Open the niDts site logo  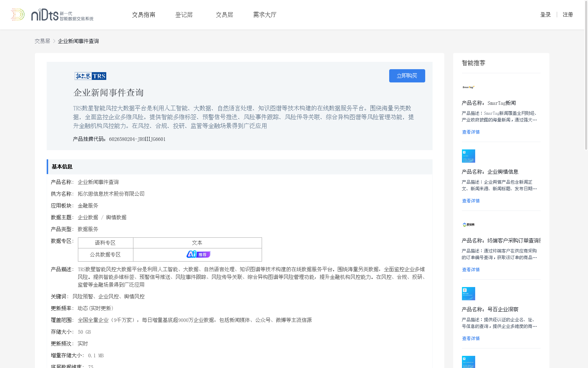point(52,15)
